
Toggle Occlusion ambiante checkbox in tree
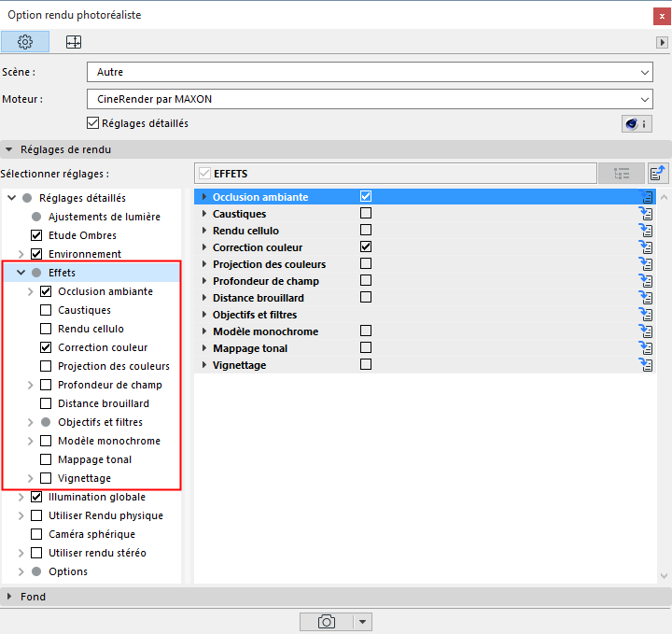coord(46,291)
